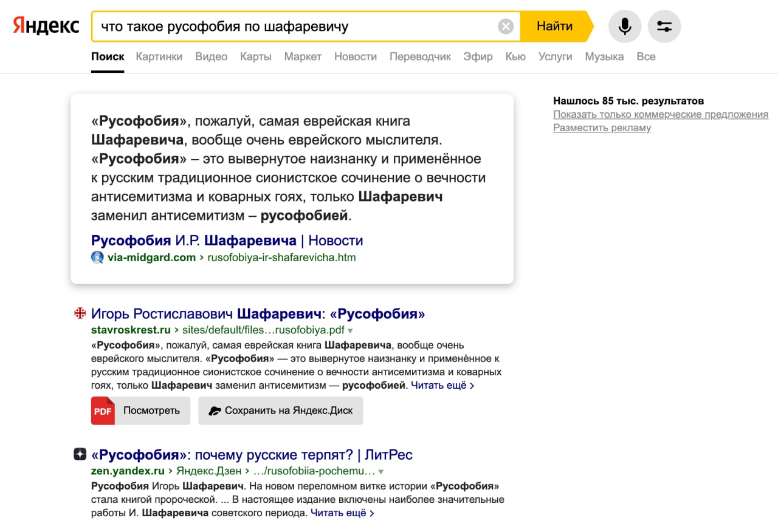The width and height of the screenshot is (778, 532).
Task: Click the featured snippet text about Русофобия
Action: point(289,168)
